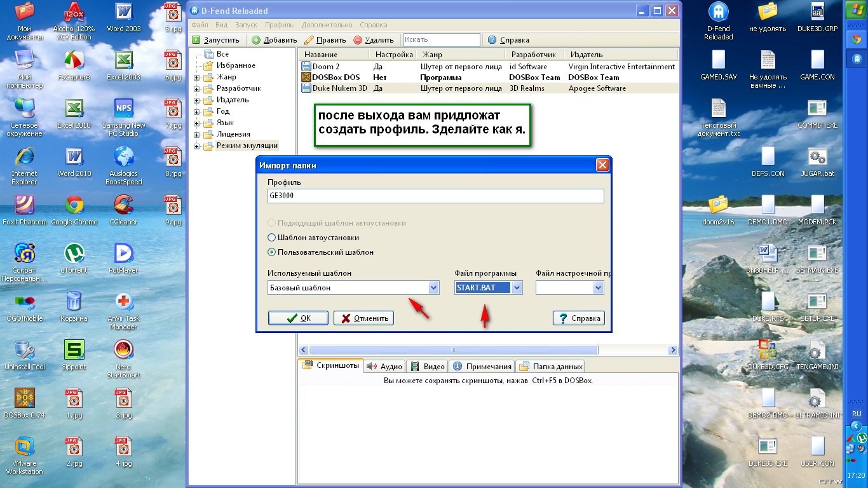Switch to the Видео tab

click(x=427, y=366)
